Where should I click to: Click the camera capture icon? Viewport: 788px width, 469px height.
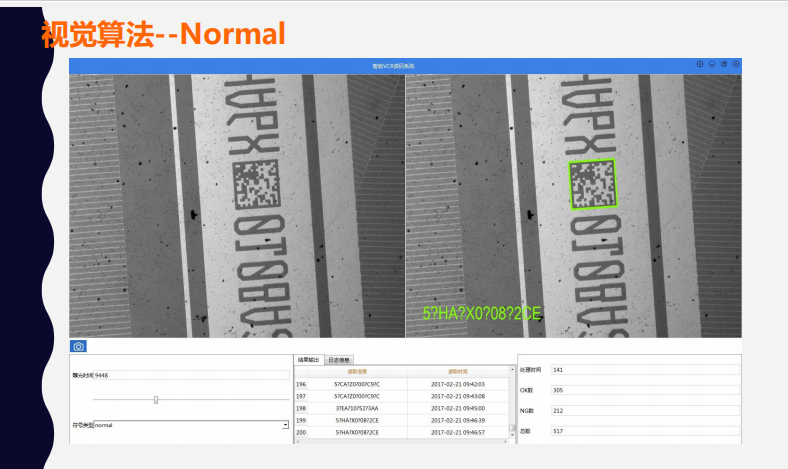click(x=79, y=346)
